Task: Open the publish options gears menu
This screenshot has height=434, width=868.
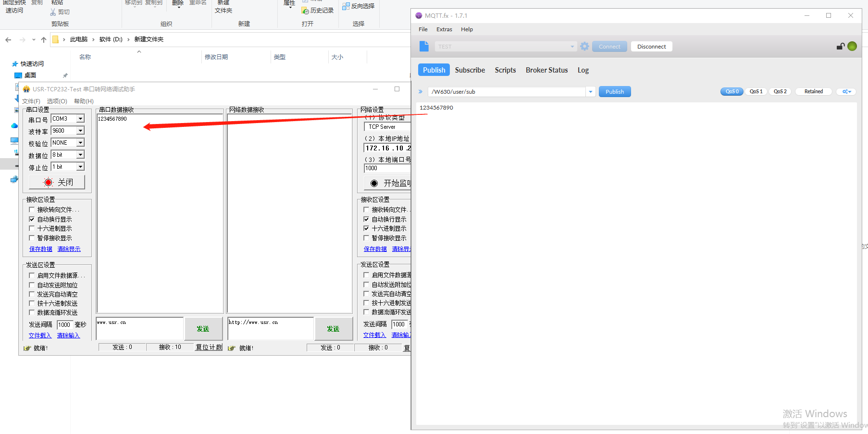Action: (x=846, y=92)
